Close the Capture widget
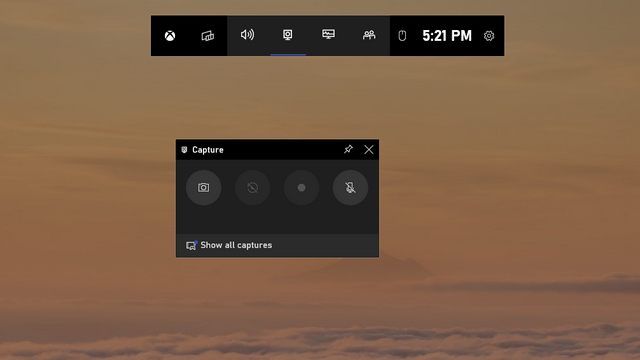Viewport: 640px width, 360px height. point(369,149)
